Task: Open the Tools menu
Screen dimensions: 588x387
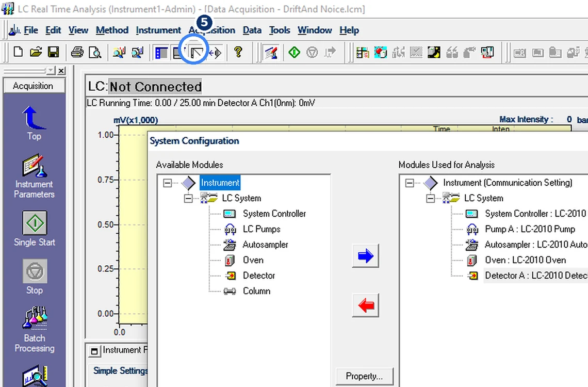Action: click(280, 30)
